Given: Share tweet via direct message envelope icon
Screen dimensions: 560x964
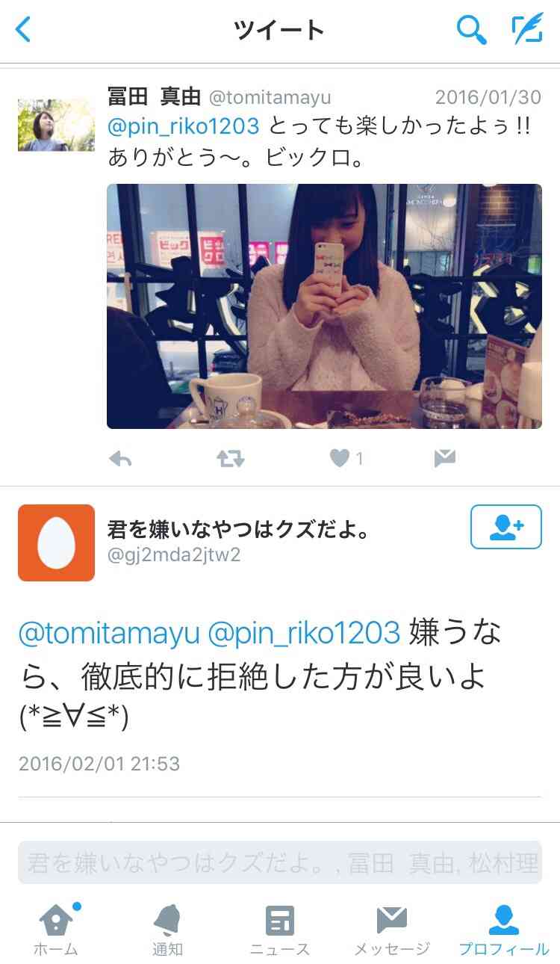Looking at the screenshot, I should [445, 459].
